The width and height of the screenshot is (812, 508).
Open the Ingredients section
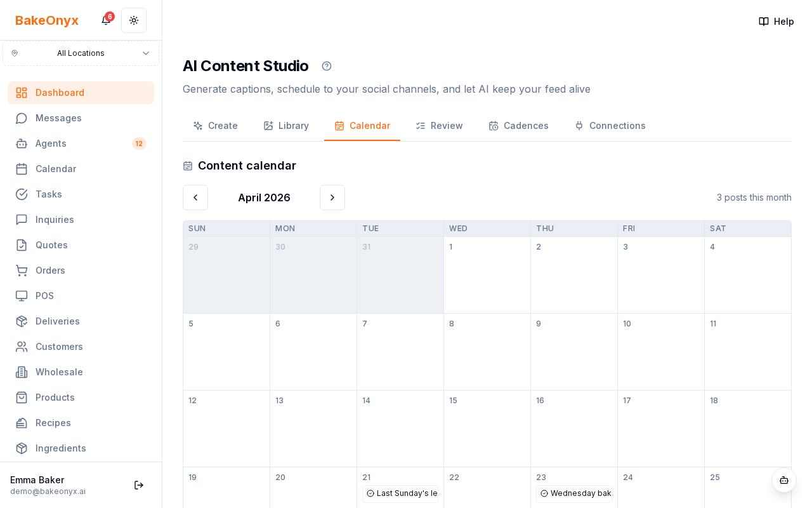click(x=61, y=448)
